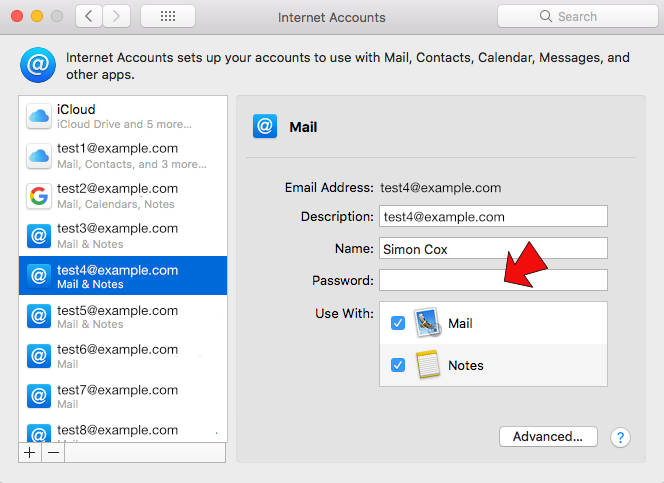The width and height of the screenshot is (664, 483).
Task: Click the blue @ icon next to the Mail heading
Action: click(x=265, y=126)
